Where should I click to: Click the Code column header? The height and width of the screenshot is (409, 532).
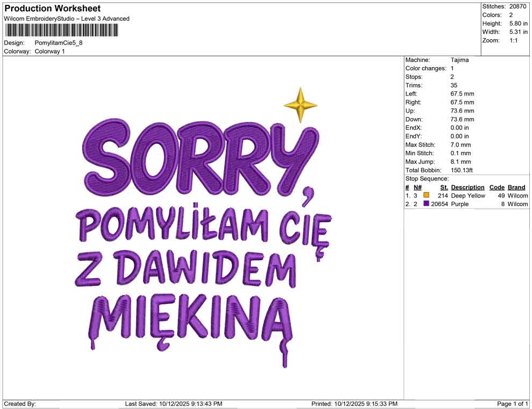click(x=497, y=187)
